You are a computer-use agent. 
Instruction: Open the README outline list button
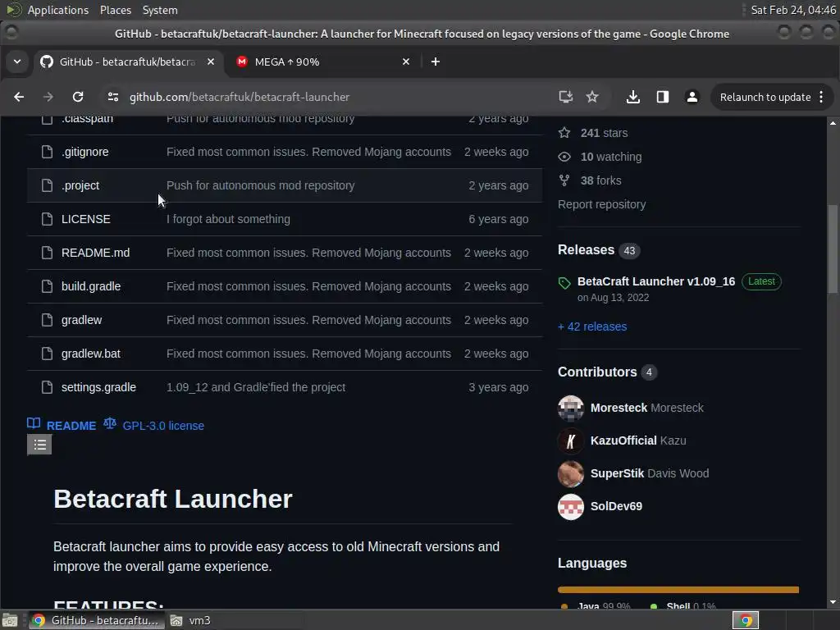pyautogui.click(x=39, y=445)
